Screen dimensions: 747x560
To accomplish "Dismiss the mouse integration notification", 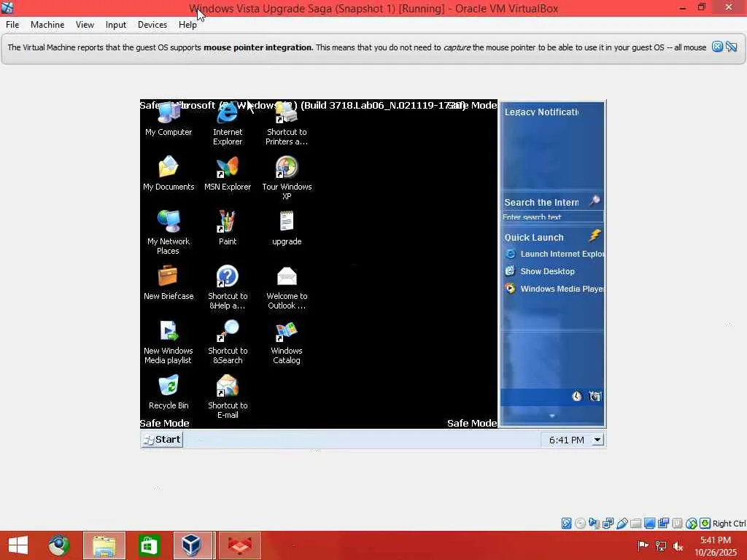I will 718,47.
